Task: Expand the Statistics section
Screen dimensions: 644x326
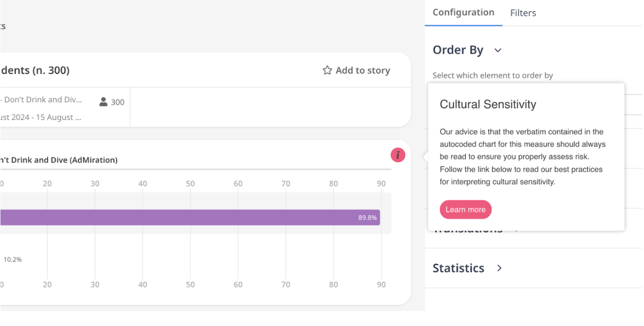Action: 499,268
